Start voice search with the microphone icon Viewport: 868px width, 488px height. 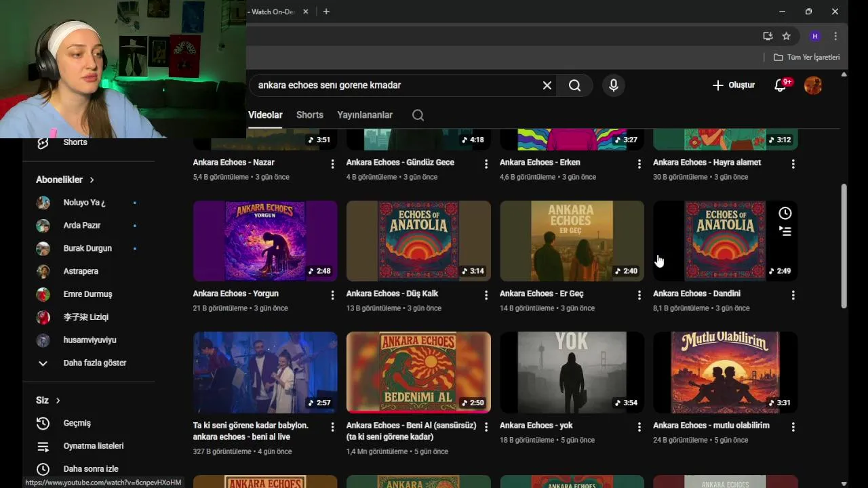pos(614,85)
